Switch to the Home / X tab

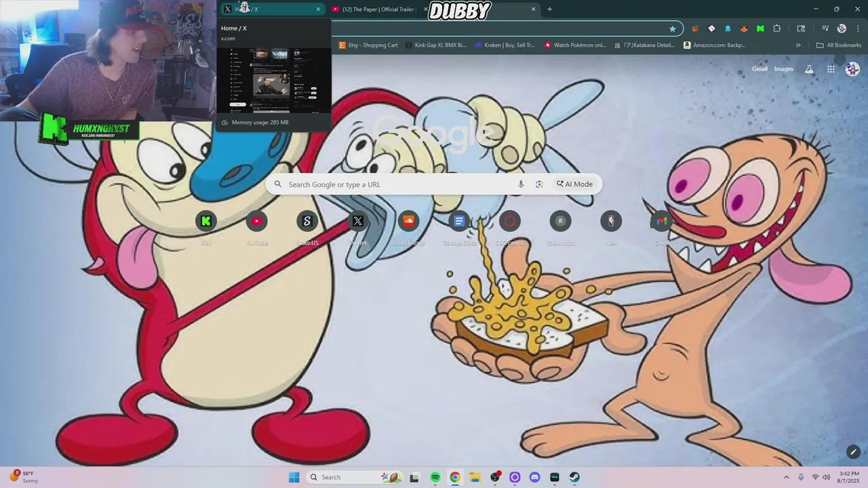[271, 9]
